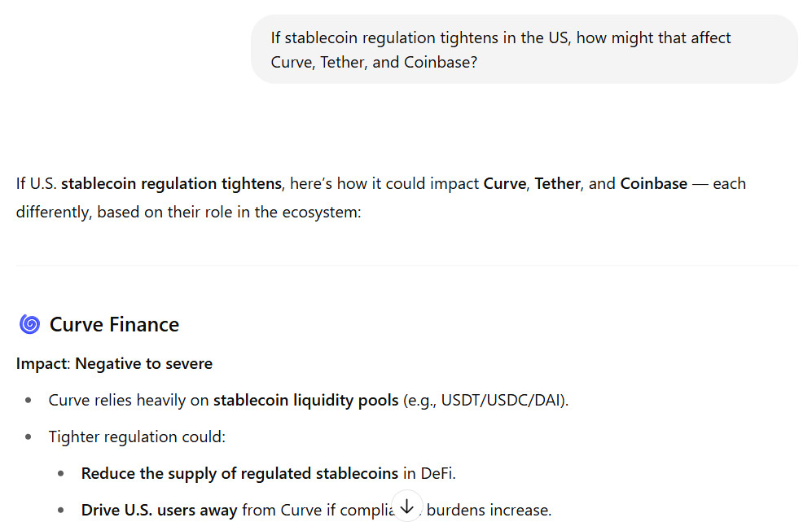
Task: Click bold "stablecoin regulation tightens" in intro
Action: (x=171, y=183)
